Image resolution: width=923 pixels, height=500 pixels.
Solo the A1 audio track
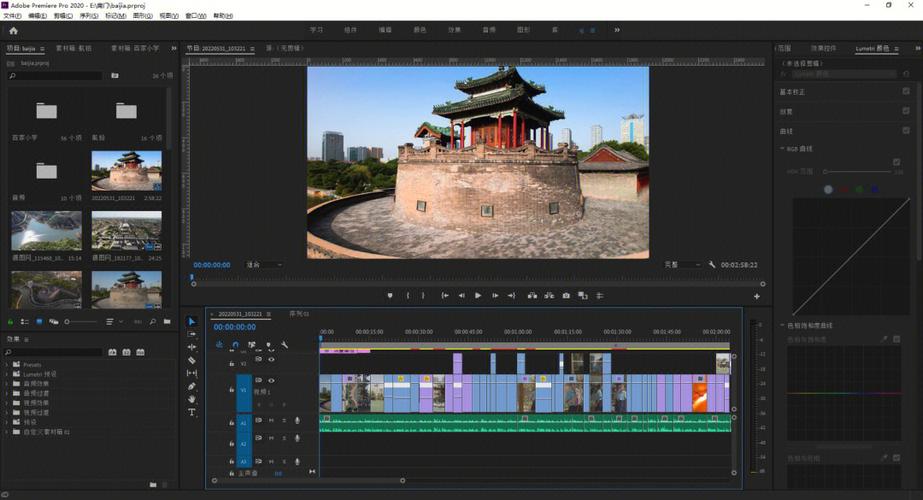284,420
